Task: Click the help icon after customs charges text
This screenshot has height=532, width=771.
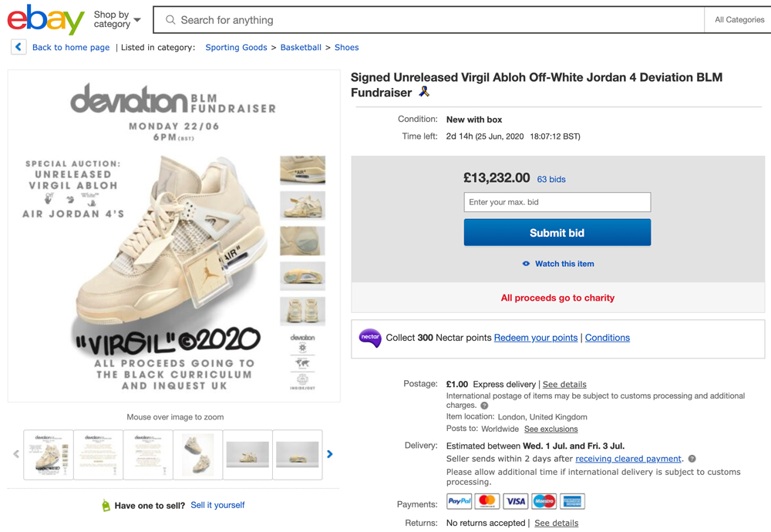Action: (484, 406)
